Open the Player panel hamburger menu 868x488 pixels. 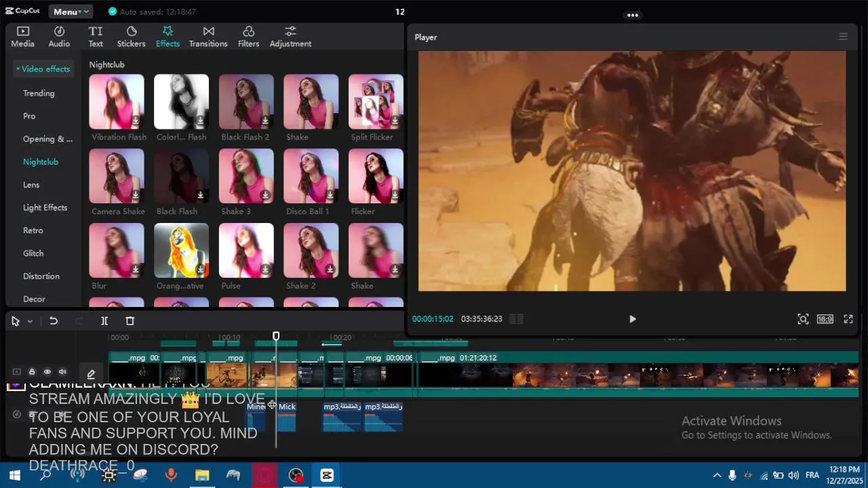coord(843,37)
